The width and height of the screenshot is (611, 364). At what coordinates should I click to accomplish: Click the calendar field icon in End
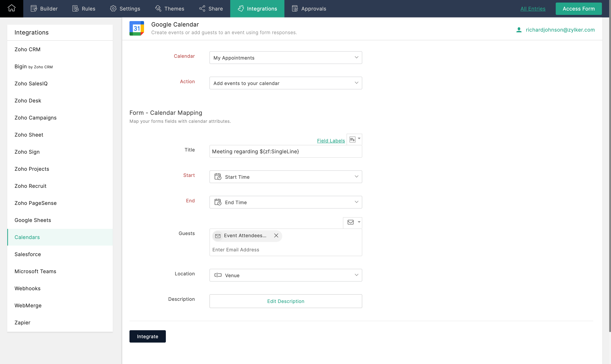218,202
